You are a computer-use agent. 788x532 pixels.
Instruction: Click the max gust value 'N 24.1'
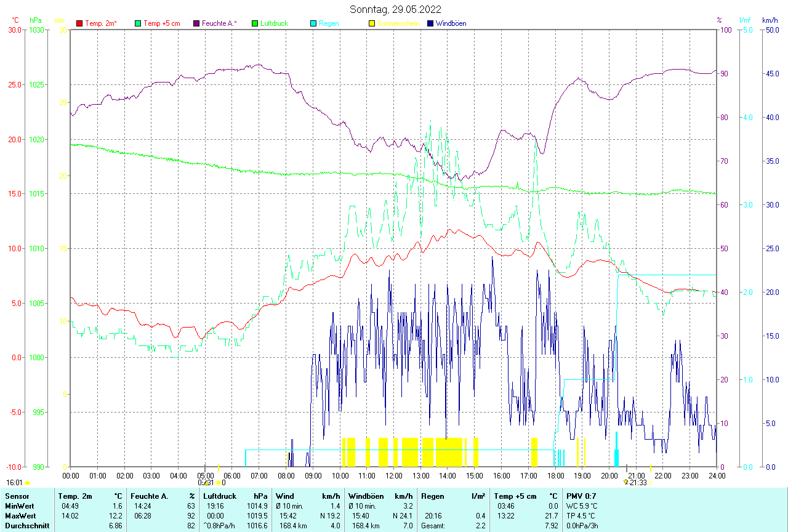point(402,516)
